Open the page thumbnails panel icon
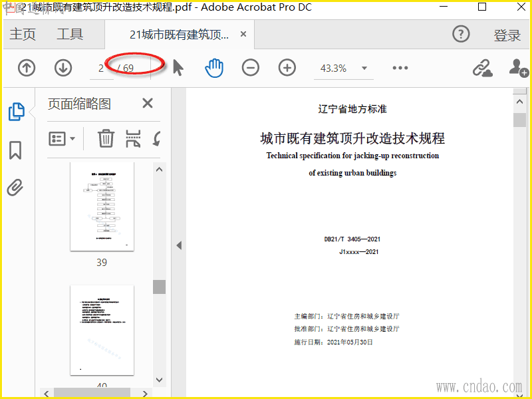 [16, 111]
